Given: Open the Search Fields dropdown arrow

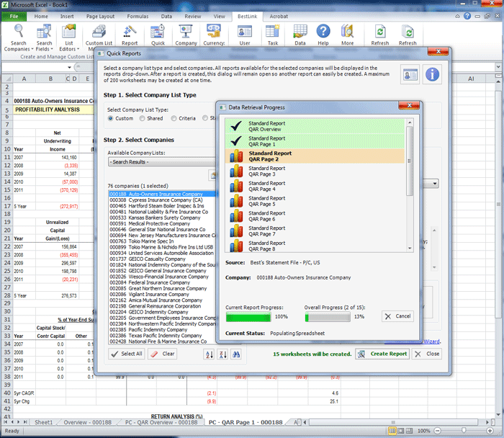Looking at the screenshot, I should tap(52, 49).
